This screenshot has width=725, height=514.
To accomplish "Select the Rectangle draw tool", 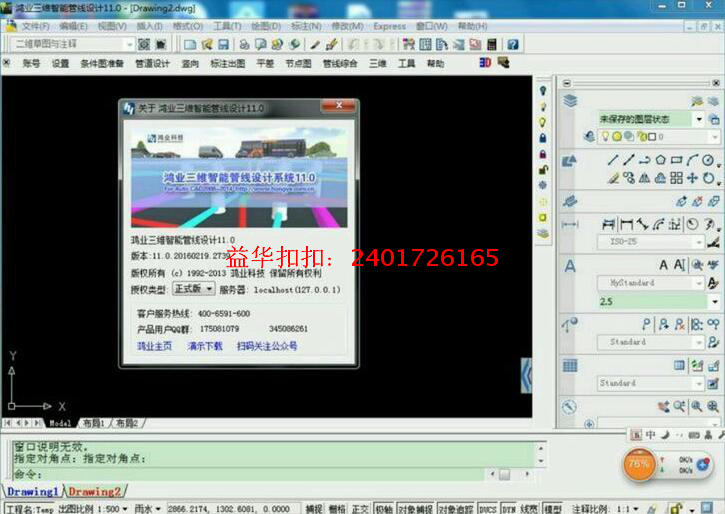I will 676,160.
